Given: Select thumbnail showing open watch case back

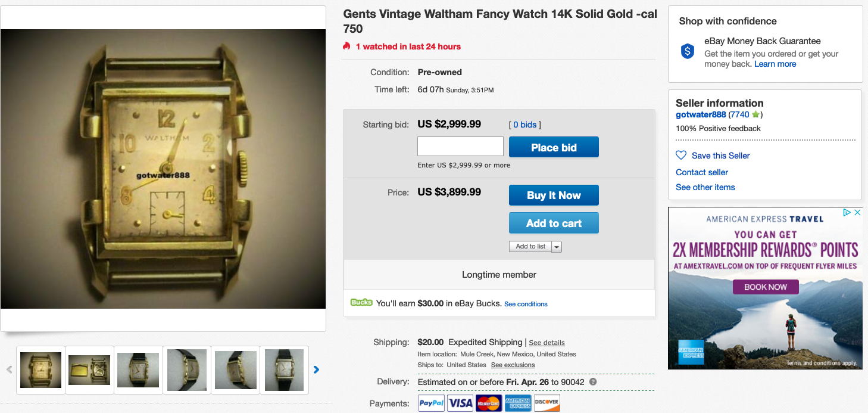Looking at the screenshot, I should [x=89, y=369].
